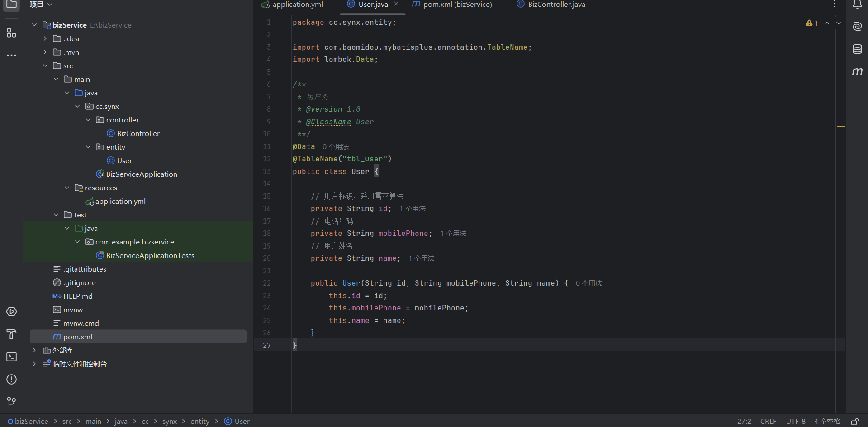868x427 pixels.
Task: Open the Build hammer tool window
Action: click(11, 334)
